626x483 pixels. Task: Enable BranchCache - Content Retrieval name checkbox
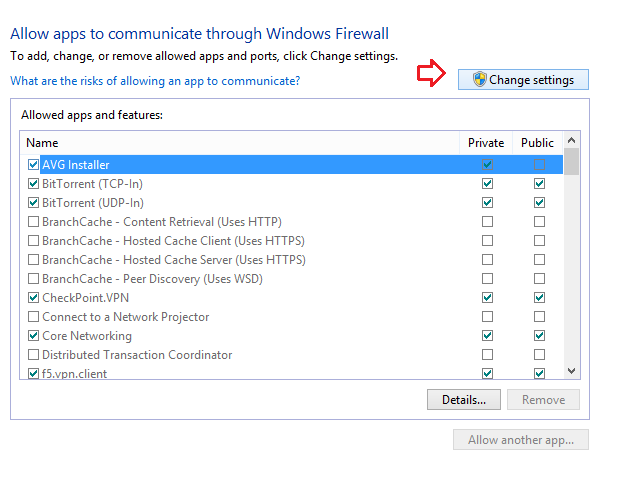[34, 222]
